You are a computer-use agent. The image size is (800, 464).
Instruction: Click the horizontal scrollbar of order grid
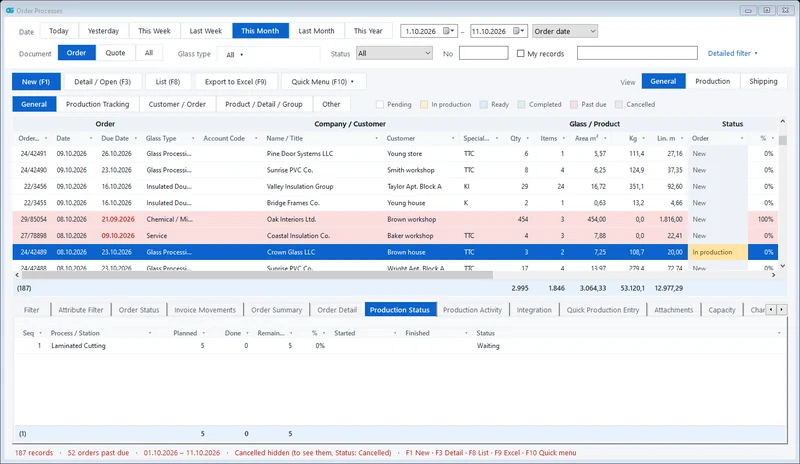pos(257,275)
